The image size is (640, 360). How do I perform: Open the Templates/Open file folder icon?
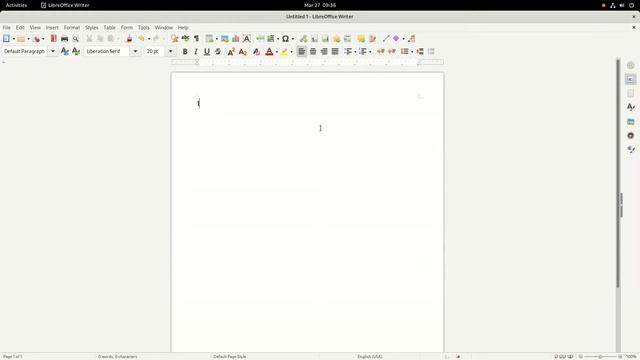[21, 39]
